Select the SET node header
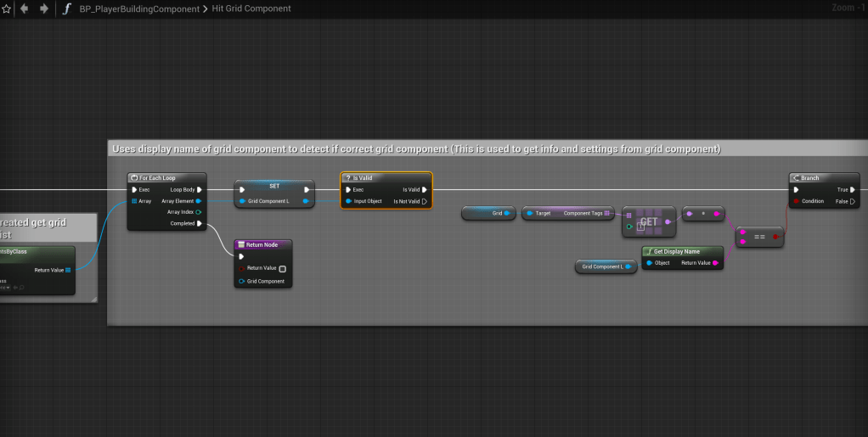Image resolution: width=868 pixels, height=437 pixels. tap(274, 186)
